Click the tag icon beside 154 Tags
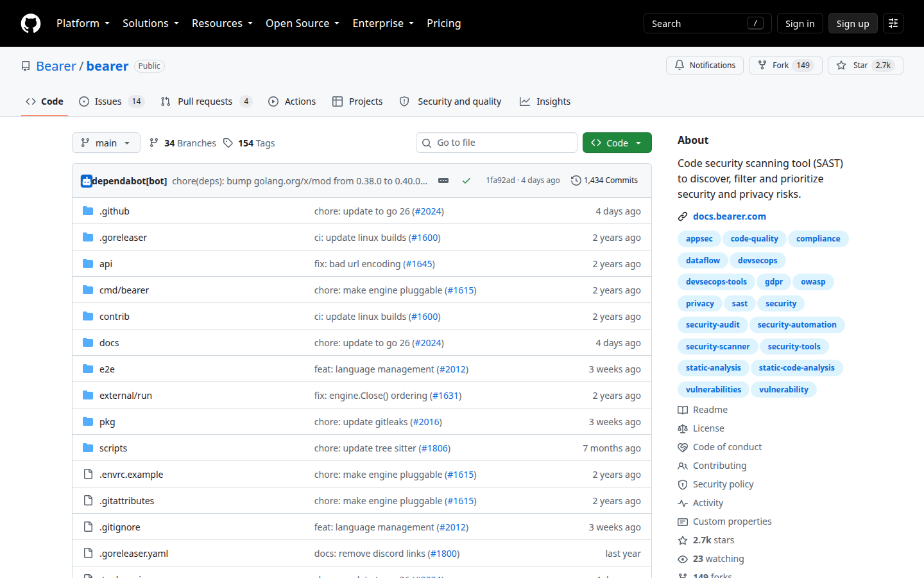The width and height of the screenshot is (924, 578). pyautogui.click(x=228, y=143)
